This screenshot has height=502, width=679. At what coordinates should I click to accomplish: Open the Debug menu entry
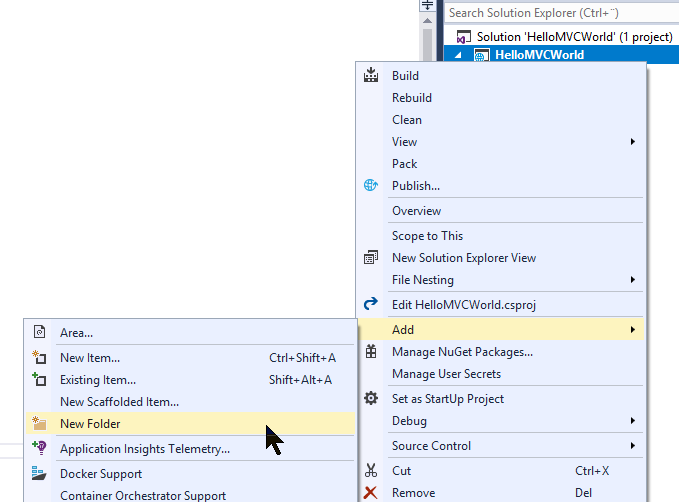(501, 421)
